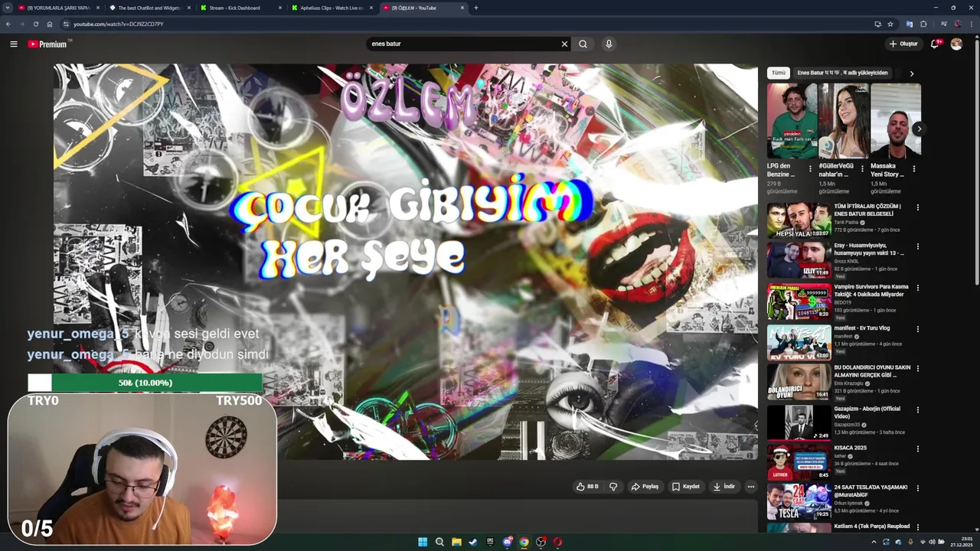
Task: Open 'KISACA 2025' video title
Action: pyautogui.click(x=850, y=448)
